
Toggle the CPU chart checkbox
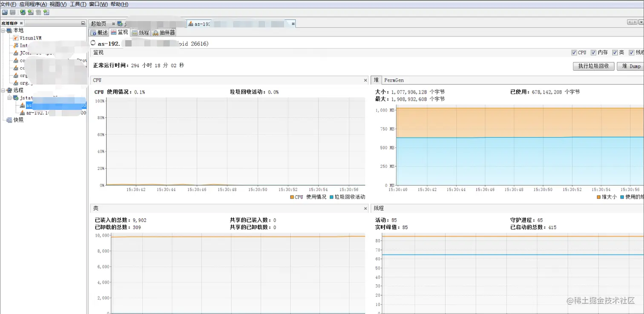(x=574, y=52)
